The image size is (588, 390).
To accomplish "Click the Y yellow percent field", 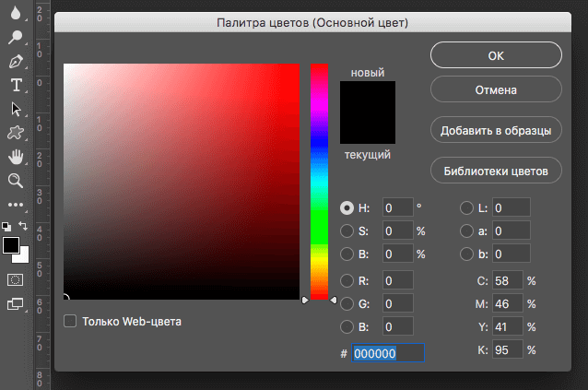I will coord(508,326).
